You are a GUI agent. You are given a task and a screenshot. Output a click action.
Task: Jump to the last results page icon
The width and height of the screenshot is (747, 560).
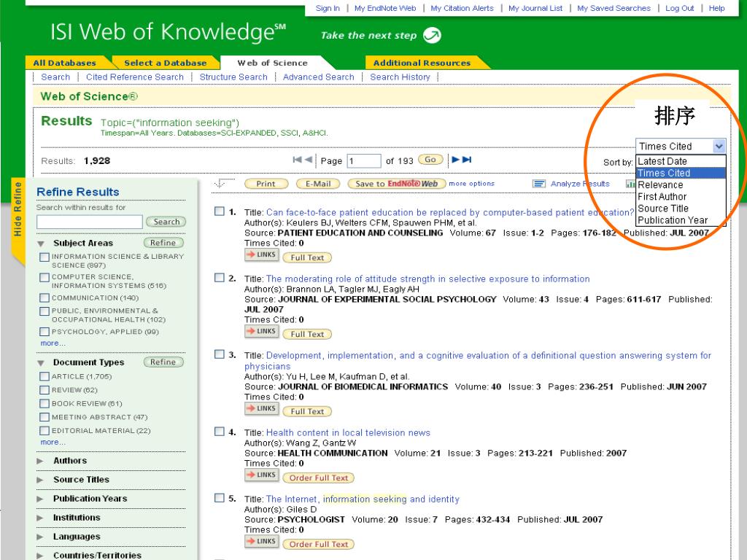[467, 160]
